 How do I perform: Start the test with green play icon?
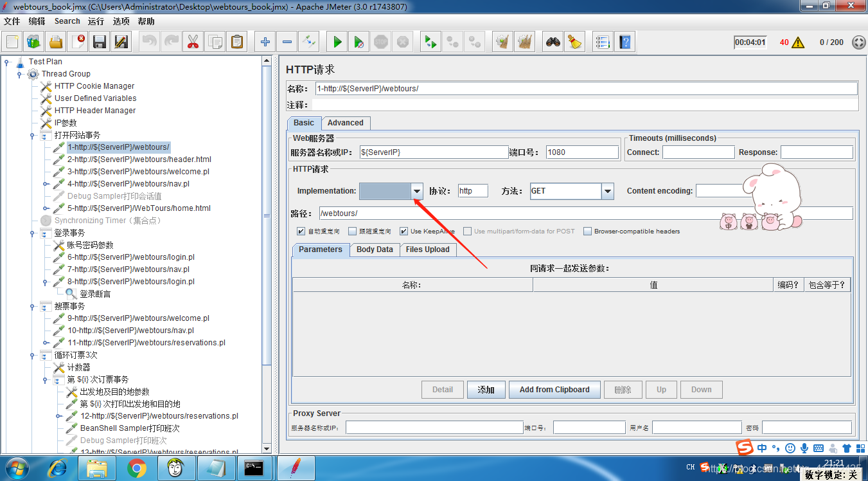[337, 42]
